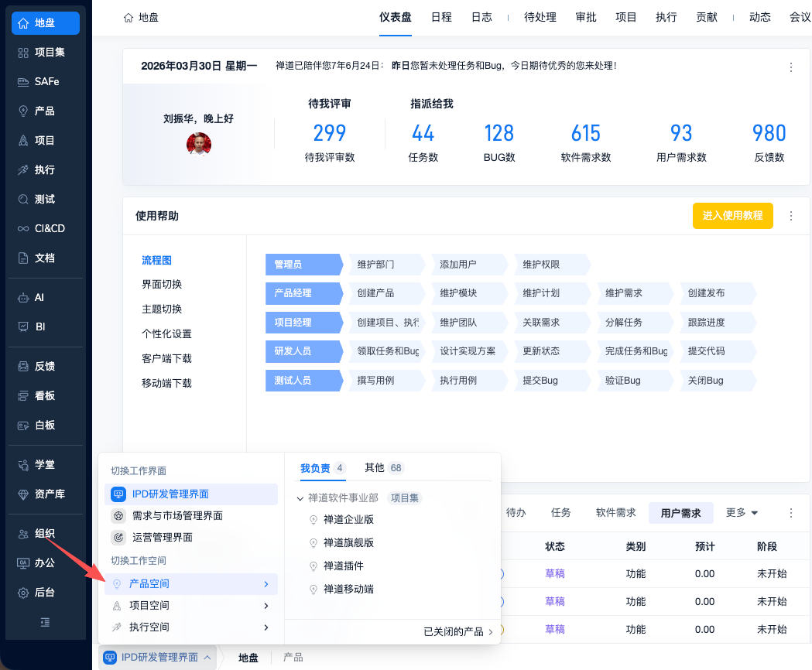Viewport: 812px width, 670px height.
Task: Open the BI chart sidebar icon
Action: pos(23,326)
